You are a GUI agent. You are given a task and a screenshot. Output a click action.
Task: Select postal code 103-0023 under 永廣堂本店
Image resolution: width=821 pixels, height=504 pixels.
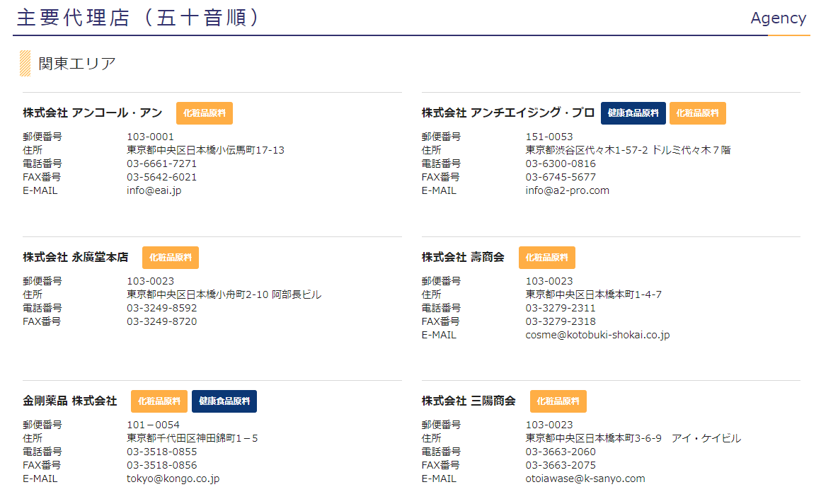point(150,281)
